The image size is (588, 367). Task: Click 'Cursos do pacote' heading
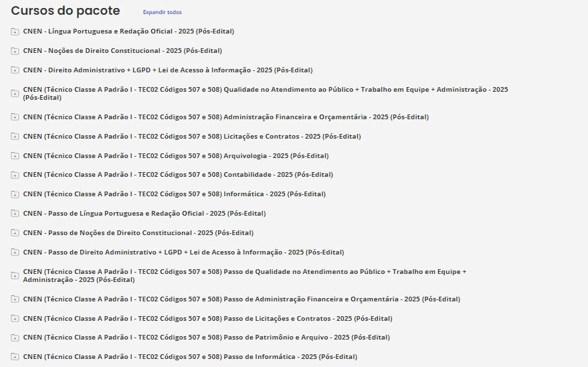coord(66,11)
